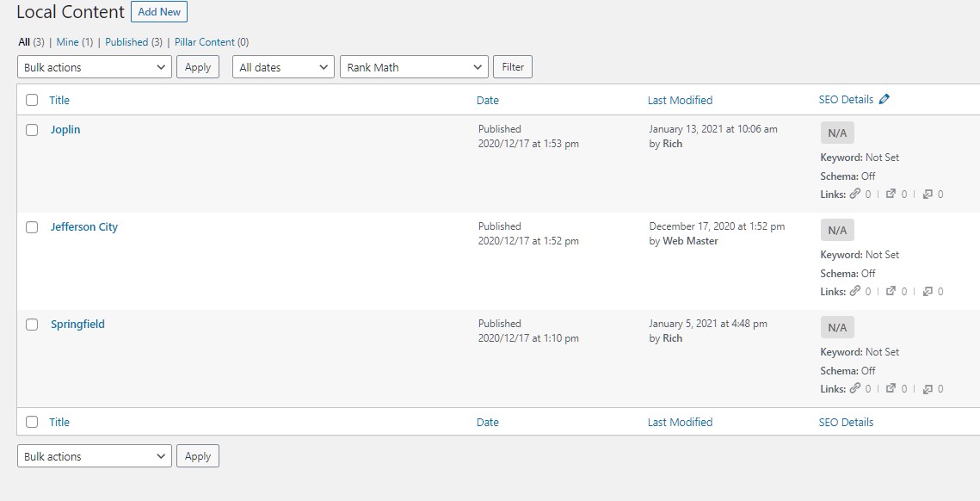Click the Filter button
Screen dimensions: 980x501
(x=513, y=67)
